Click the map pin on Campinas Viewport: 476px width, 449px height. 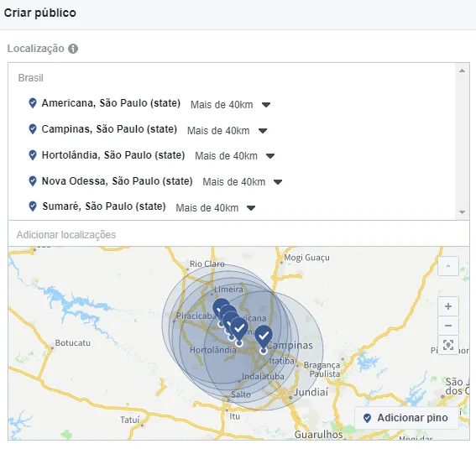pyautogui.click(x=264, y=337)
